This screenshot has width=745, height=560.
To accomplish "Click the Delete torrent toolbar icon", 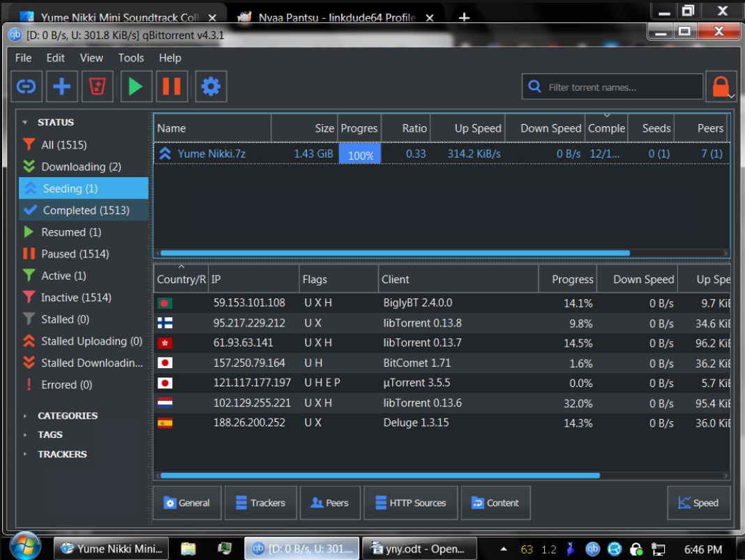I will point(97,86).
